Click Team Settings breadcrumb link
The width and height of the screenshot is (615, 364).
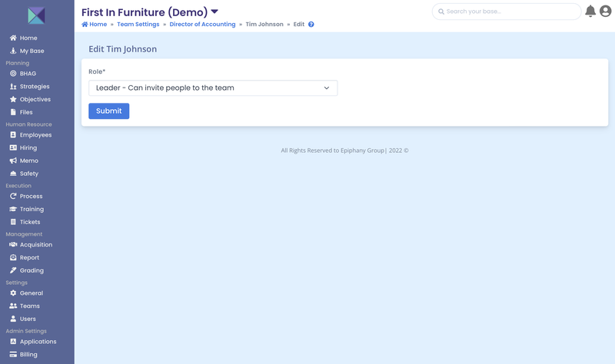[138, 25]
